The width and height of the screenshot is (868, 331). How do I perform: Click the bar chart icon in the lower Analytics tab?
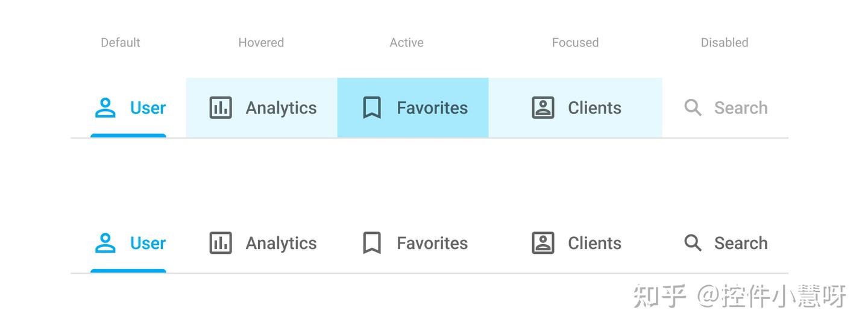tap(221, 243)
